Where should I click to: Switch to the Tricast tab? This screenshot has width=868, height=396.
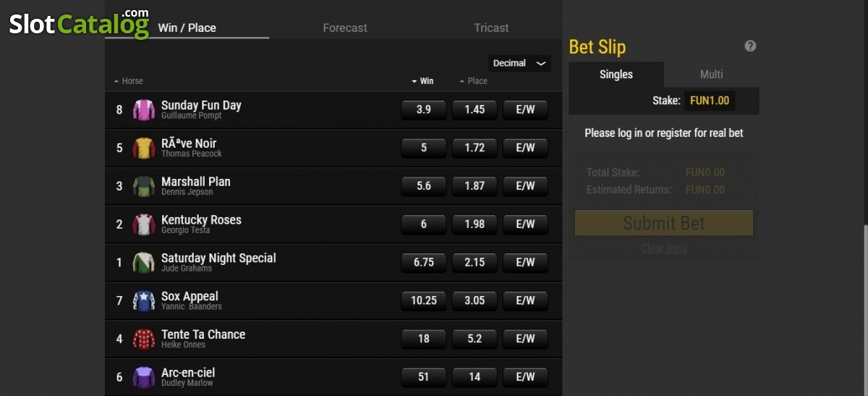pyautogui.click(x=491, y=28)
